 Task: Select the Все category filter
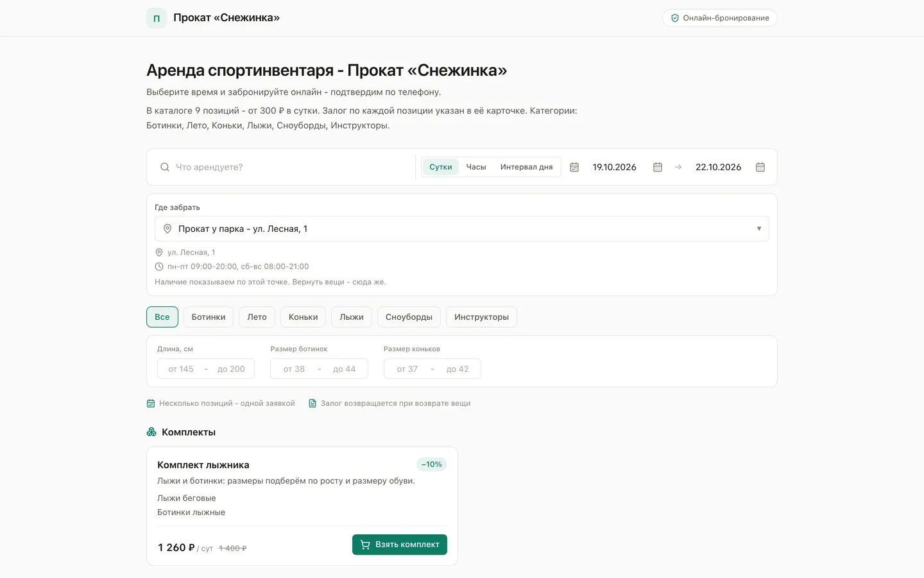pyautogui.click(x=162, y=317)
